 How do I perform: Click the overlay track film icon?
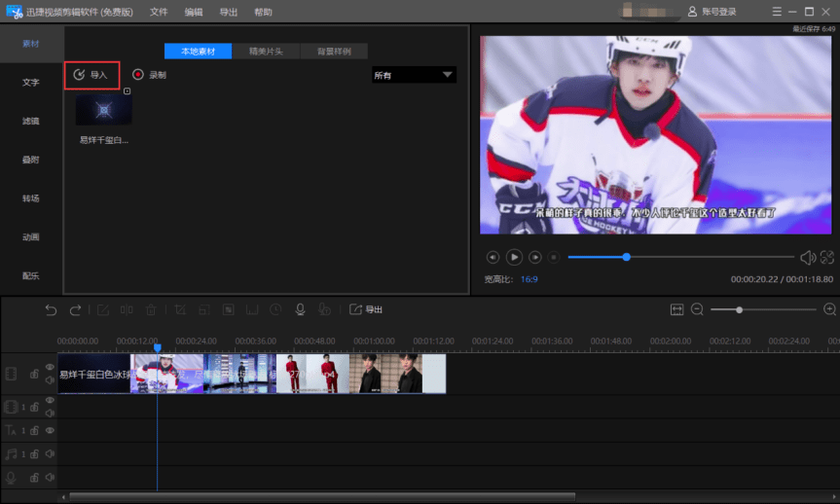tap(11, 407)
